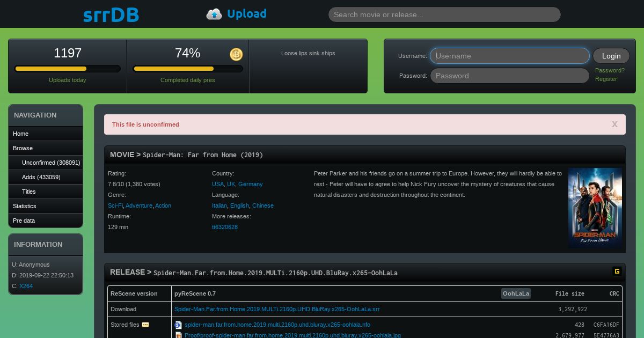Select Sci-Fi genre link
This screenshot has width=644, height=338.
[x=115, y=205]
